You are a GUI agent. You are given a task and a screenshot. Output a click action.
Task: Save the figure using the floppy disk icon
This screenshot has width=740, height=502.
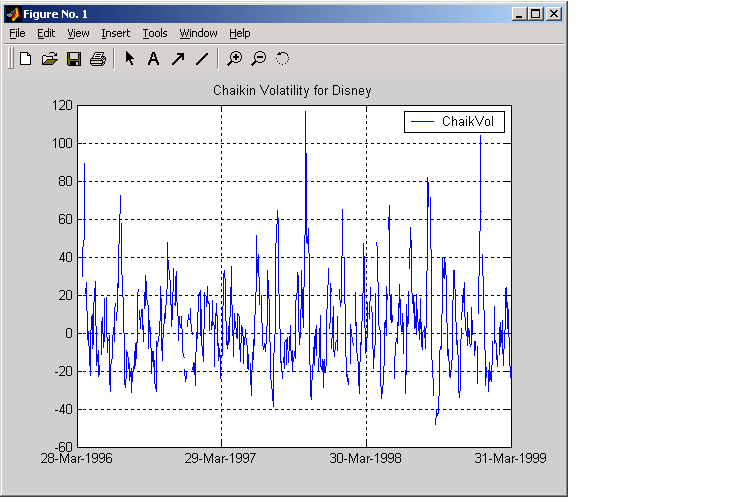coord(74,59)
